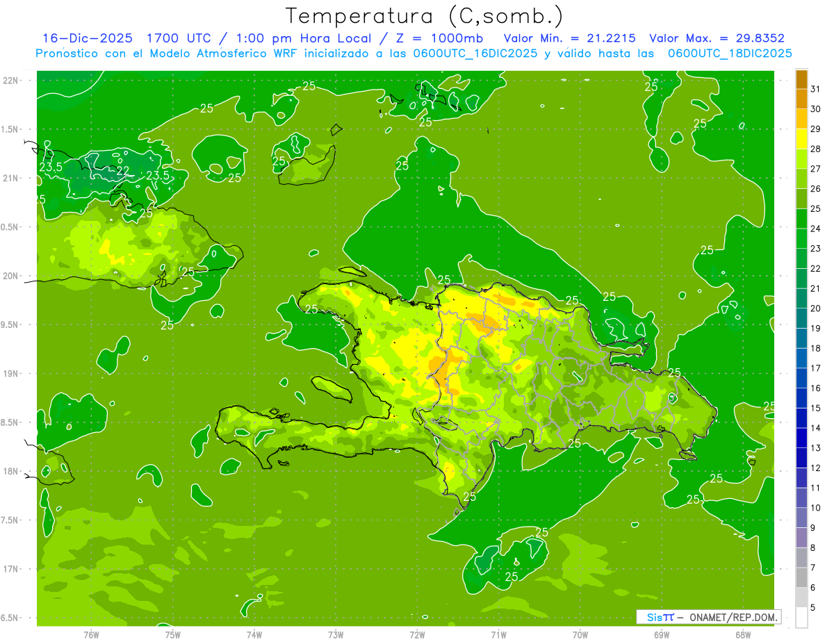Click the "15" value on the color scale
This screenshot has width=834, height=644.
pyautogui.click(x=815, y=408)
